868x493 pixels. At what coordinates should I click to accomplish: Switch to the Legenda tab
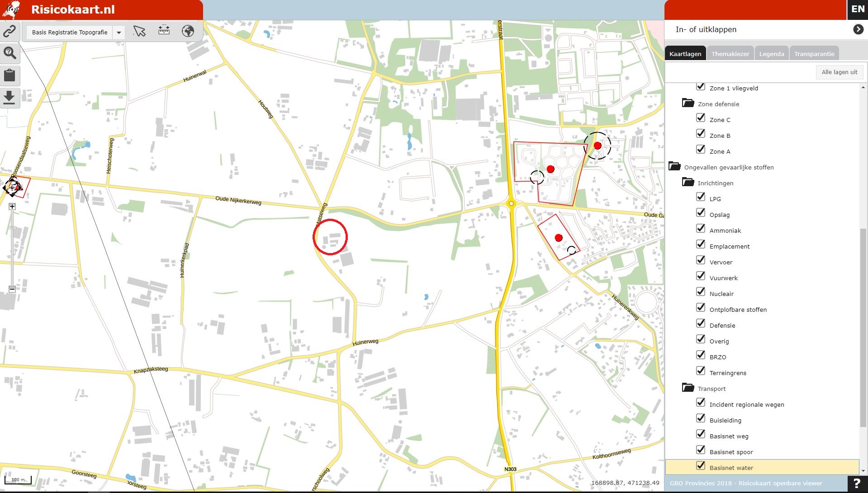pos(771,54)
